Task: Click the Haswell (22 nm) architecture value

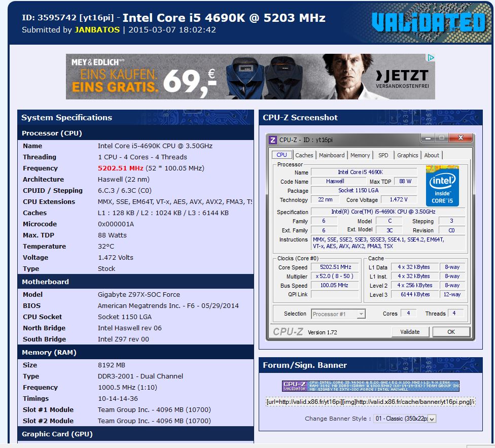Action: coord(123,179)
